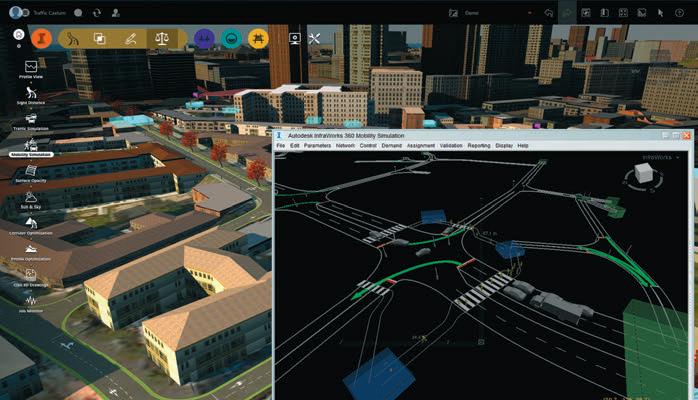Screen dimensions: 698x400
Task: Open Validation menu in Mobility Simulation window
Action: click(451, 145)
